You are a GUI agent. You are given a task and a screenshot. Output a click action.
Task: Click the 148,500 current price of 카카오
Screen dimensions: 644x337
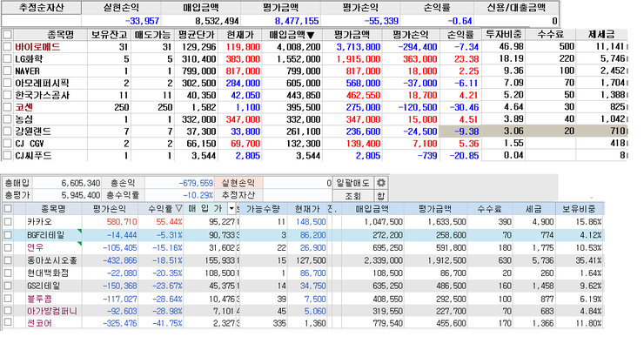tap(310, 222)
